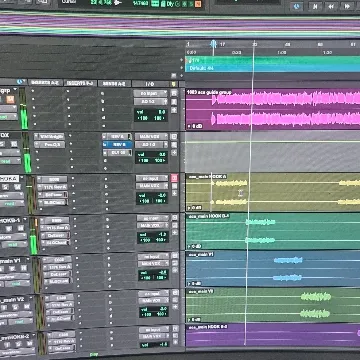Open output selector on grp track
This screenshot has height=360, width=360.
tap(151, 101)
